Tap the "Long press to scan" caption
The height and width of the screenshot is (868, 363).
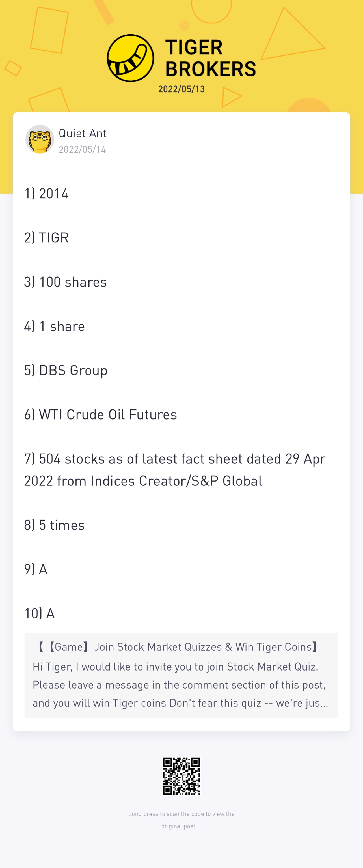coord(181,819)
